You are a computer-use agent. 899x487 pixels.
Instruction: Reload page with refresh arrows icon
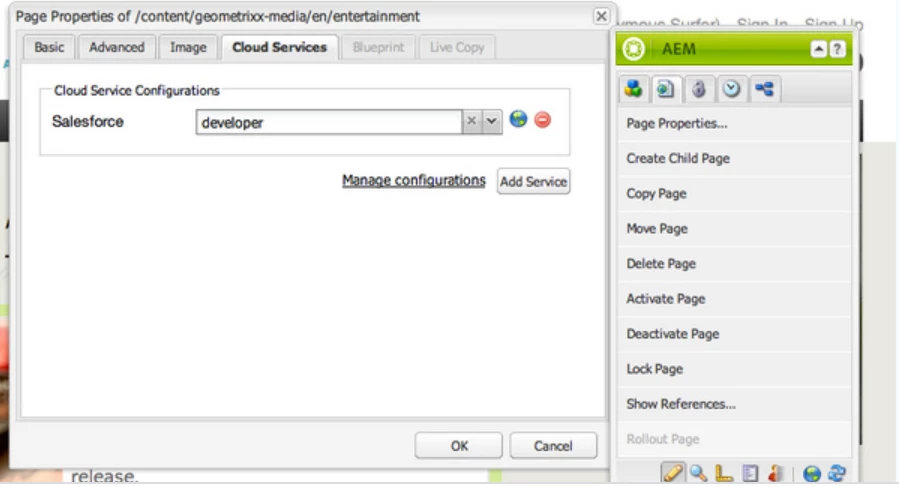[837, 474]
